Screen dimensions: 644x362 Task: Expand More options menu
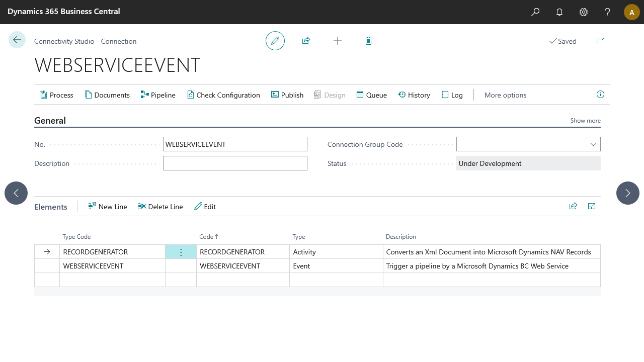pos(505,95)
